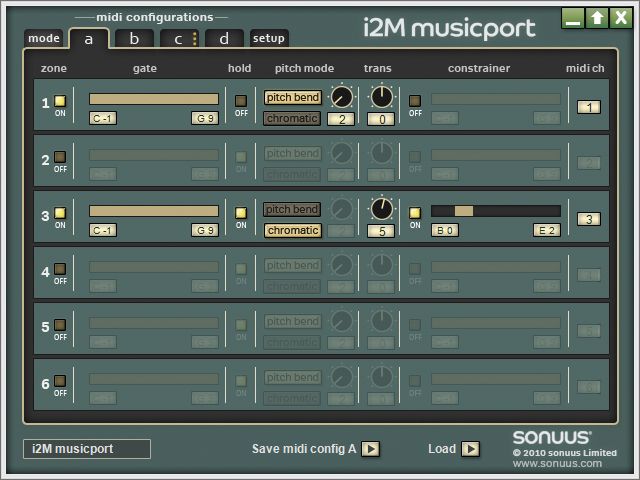
Task: Click zone 3 constrainer high note E2
Action: pyautogui.click(x=547, y=230)
